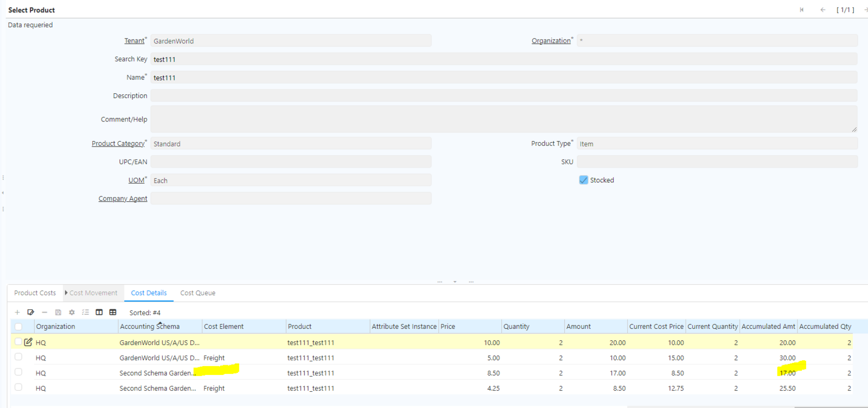Click the Company Agent label link
This screenshot has height=408, width=868.
(x=123, y=199)
